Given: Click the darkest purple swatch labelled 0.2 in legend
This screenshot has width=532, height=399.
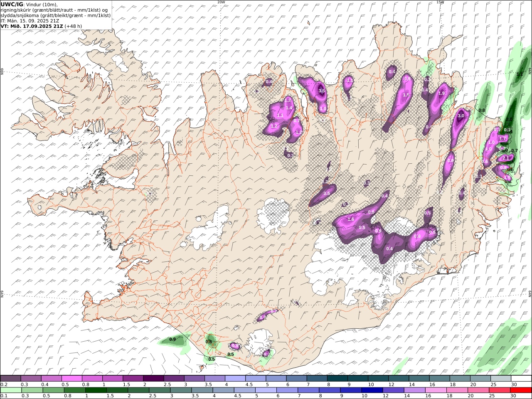Looking at the screenshot, I should pyautogui.click(x=10, y=379).
